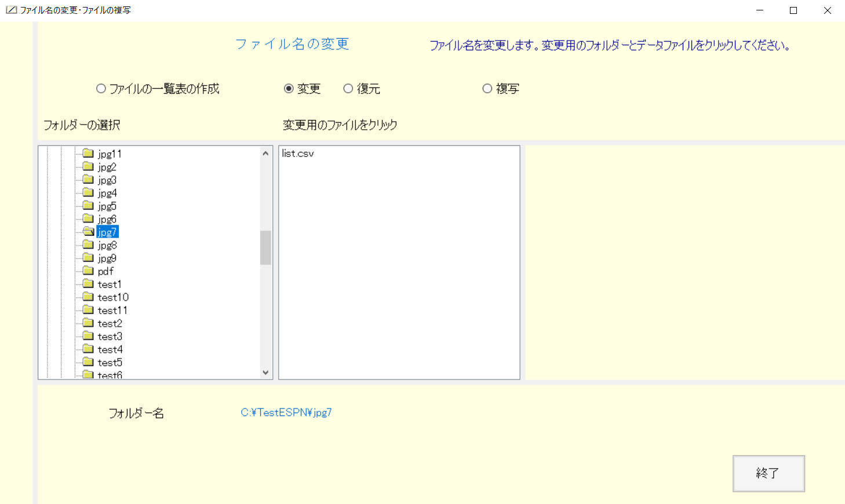Viewport: 845px width, 504px height.
Task: Click the jpg11 folder icon
Action: click(88, 154)
